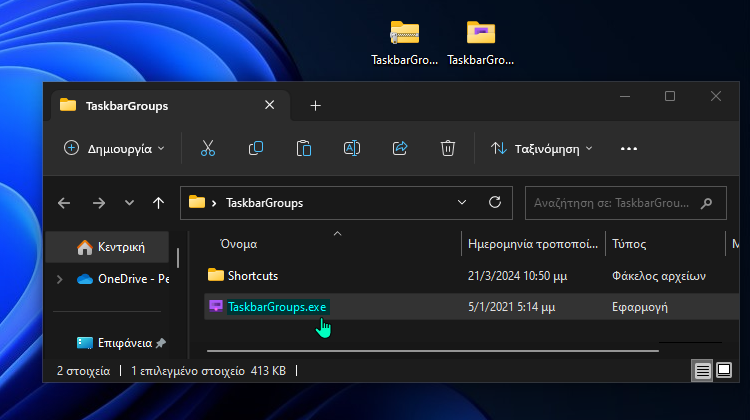Maximize the Explorer window
Viewport: 750px width, 420px height.
670,96
